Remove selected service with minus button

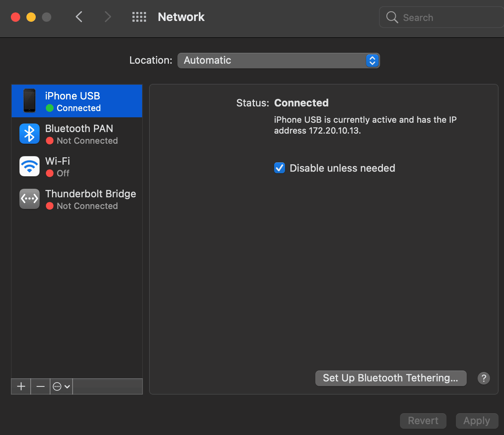point(40,386)
